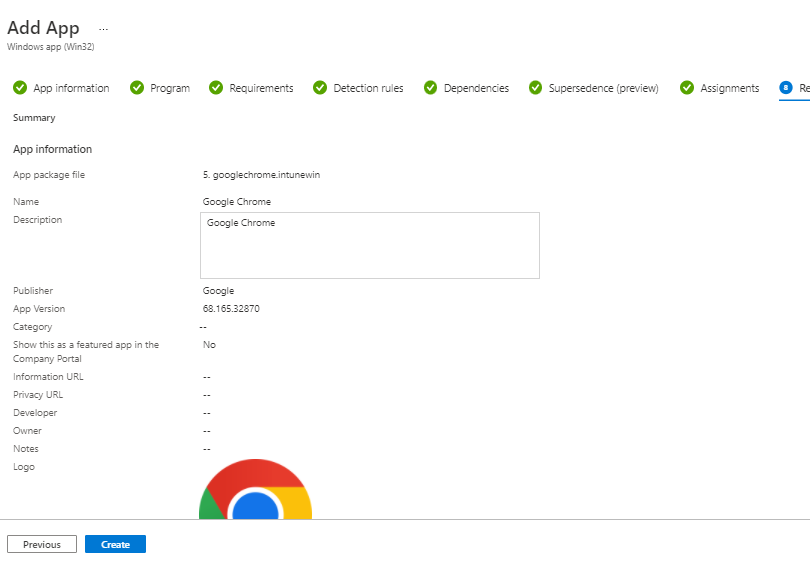Image resolution: width=810 pixels, height=567 pixels.
Task: Click the 'Category' label
Action: 33,327
